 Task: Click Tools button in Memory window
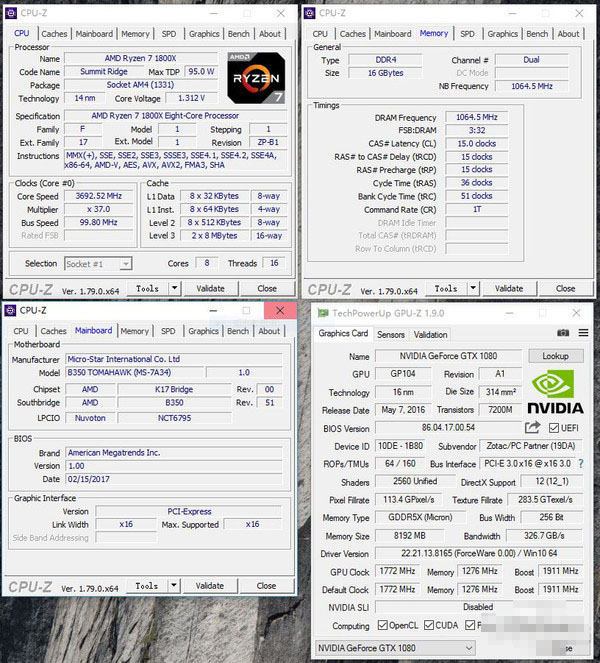(x=446, y=288)
